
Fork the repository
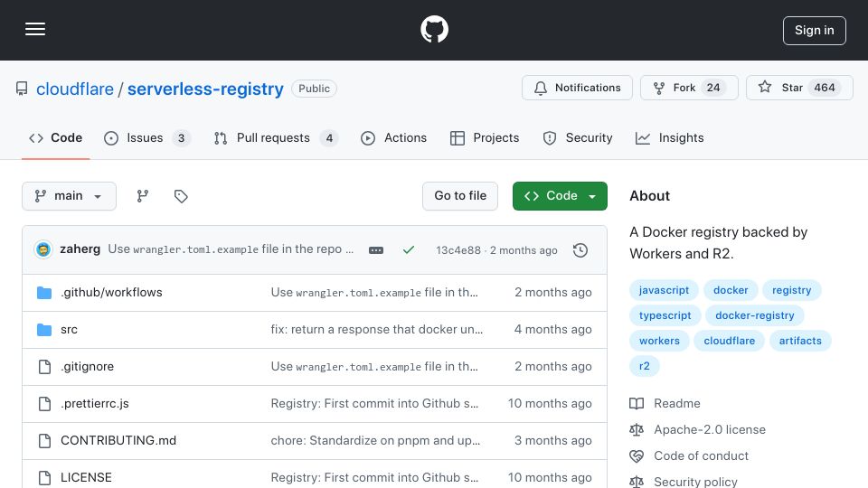tap(689, 88)
